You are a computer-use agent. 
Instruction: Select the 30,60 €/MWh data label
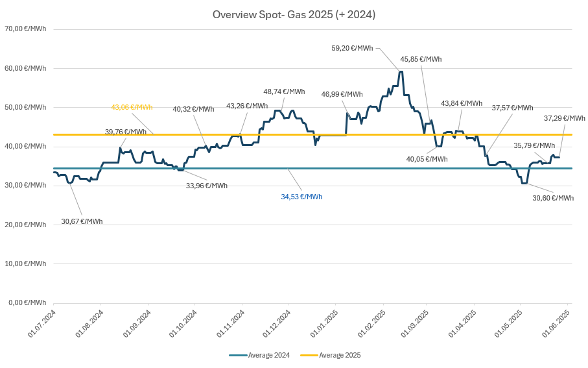pyautogui.click(x=553, y=198)
